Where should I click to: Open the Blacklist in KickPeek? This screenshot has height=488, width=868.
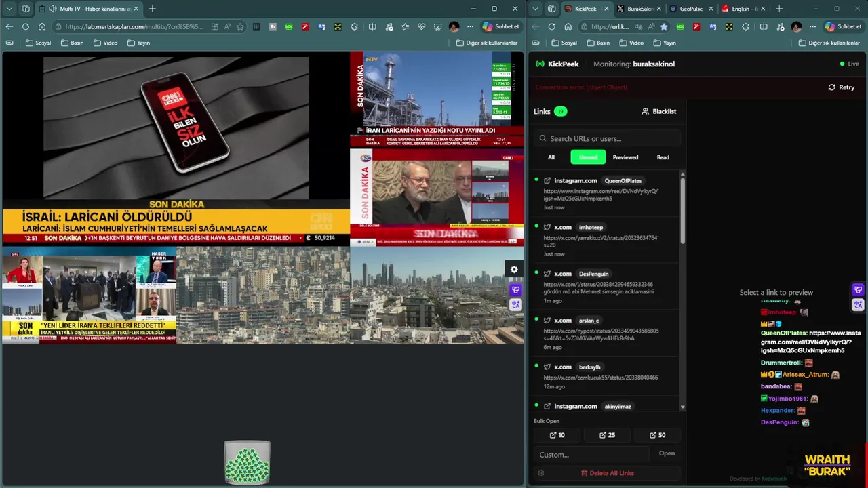(x=659, y=111)
